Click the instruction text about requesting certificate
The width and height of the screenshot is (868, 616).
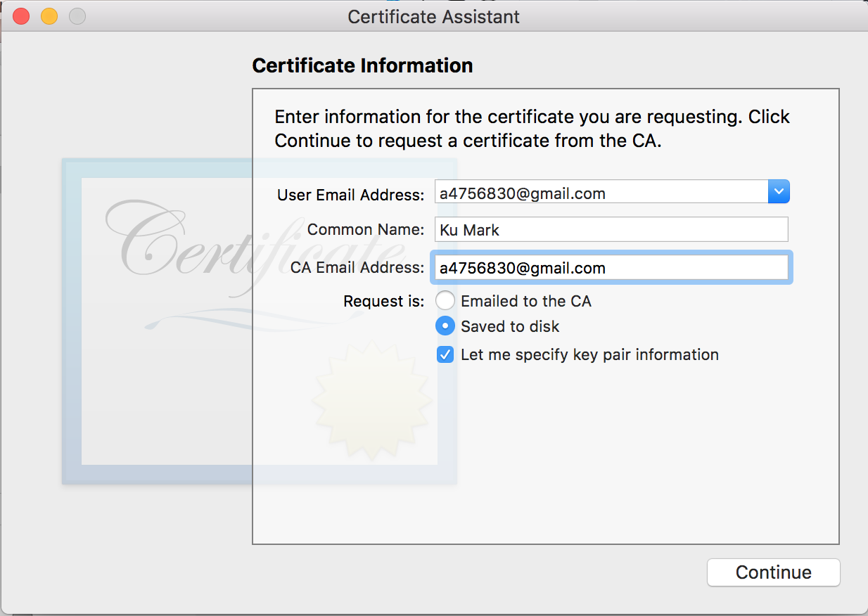tap(532, 129)
